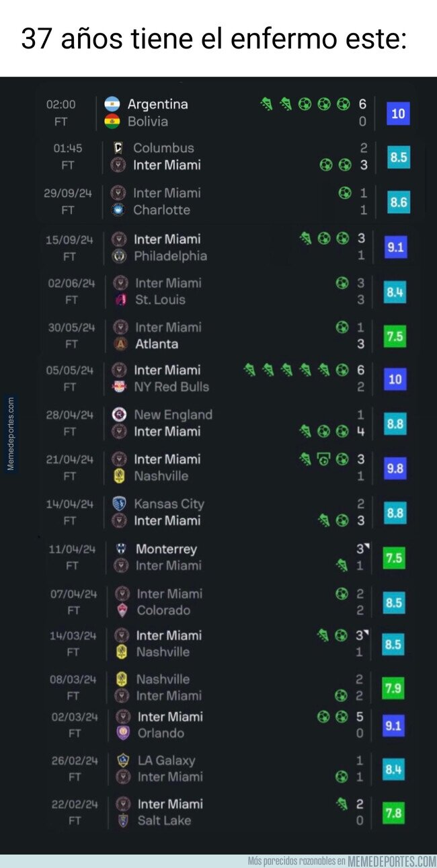Click the green 7.5 rating for Atlanta match
The height and width of the screenshot is (868, 437).
(x=395, y=336)
